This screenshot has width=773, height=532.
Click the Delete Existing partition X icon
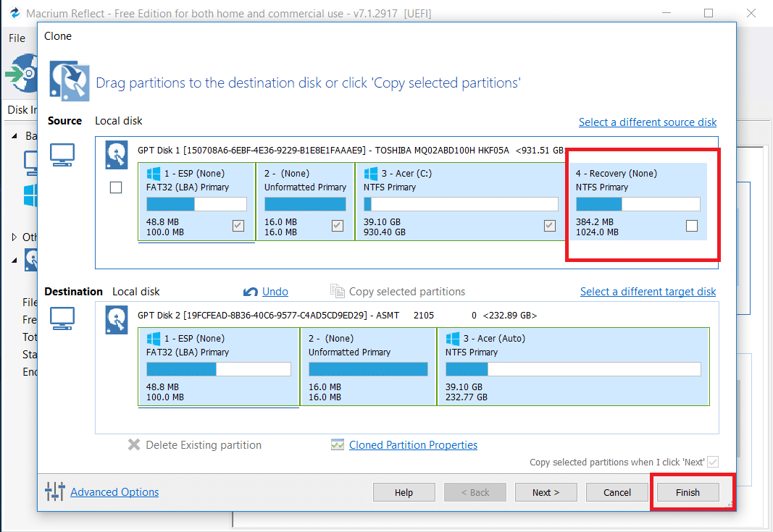pyautogui.click(x=133, y=445)
